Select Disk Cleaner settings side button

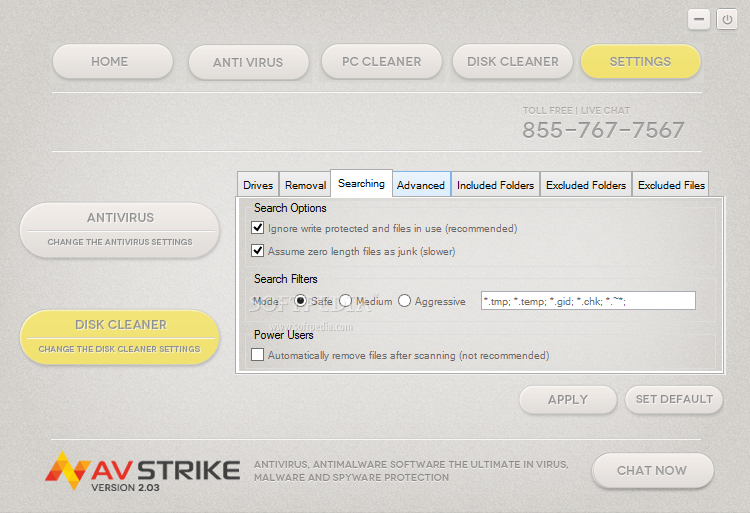point(120,338)
